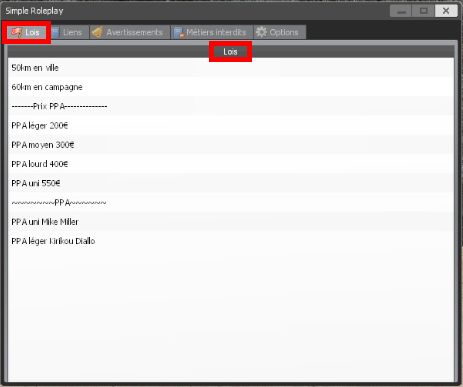Select the 'PPA uni 550€' row
Image resolution: width=463 pixels, height=387 pixels.
pyautogui.click(x=231, y=183)
